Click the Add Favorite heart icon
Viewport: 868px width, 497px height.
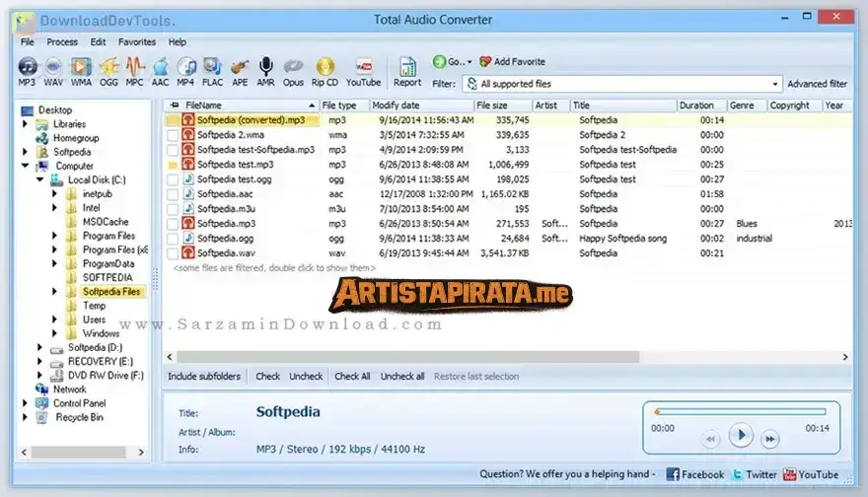(485, 61)
